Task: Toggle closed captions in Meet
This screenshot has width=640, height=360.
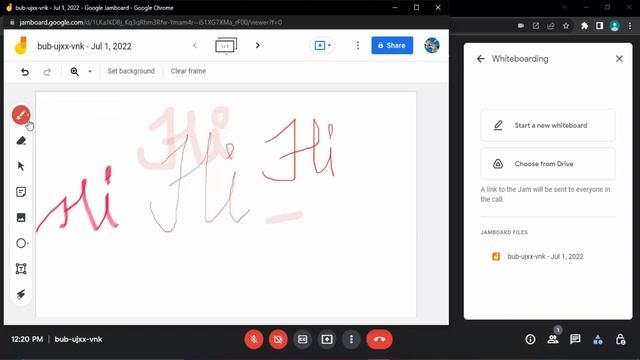Action: pos(302,339)
